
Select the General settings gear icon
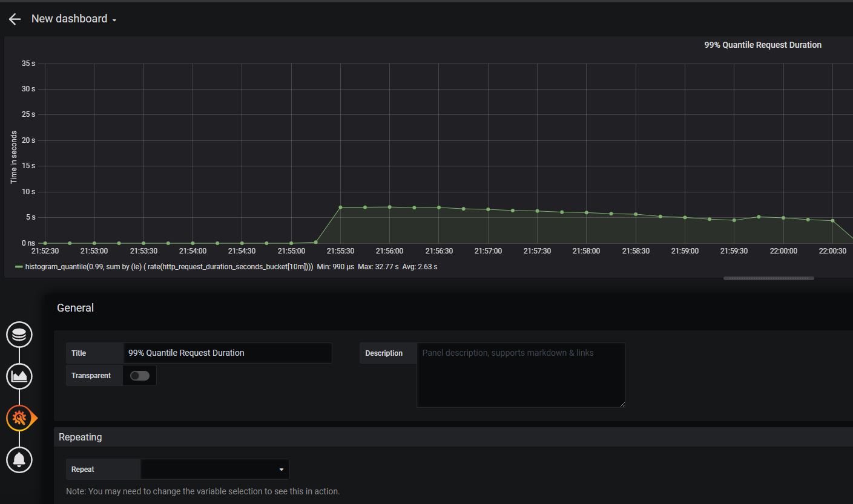click(19, 418)
